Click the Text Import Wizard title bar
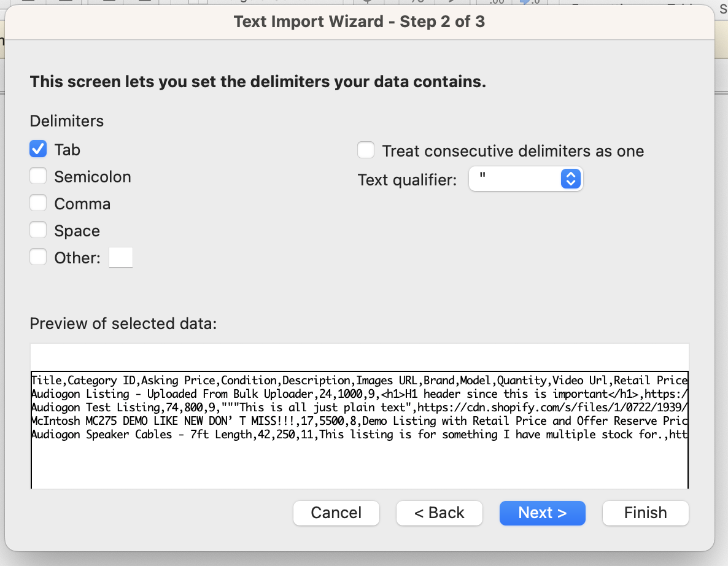 (x=359, y=22)
